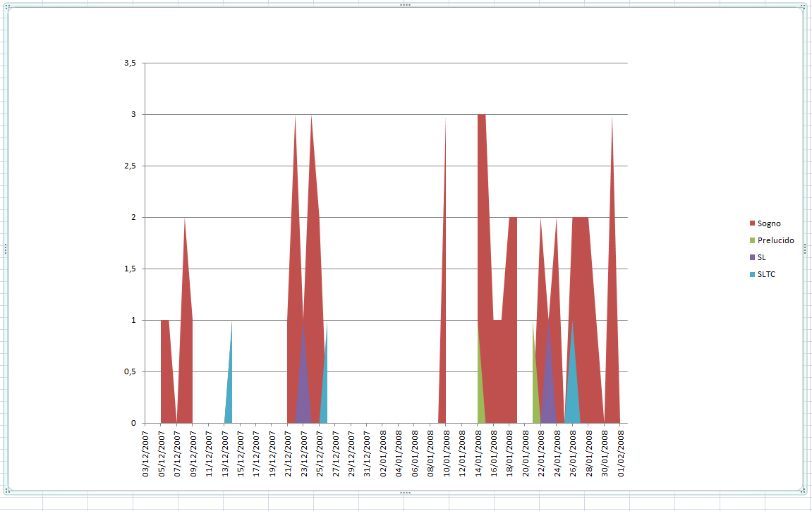The width and height of the screenshot is (812, 511).
Task: Select the green Prelucido triangle at 14/01/2008
Action: pyautogui.click(x=481, y=402)
